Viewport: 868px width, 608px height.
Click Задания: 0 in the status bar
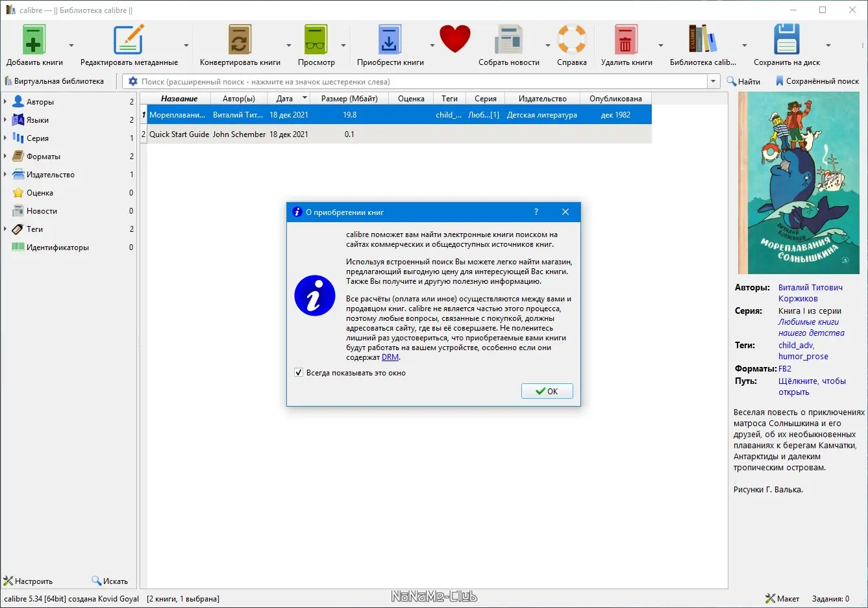(x=830, y=598)
